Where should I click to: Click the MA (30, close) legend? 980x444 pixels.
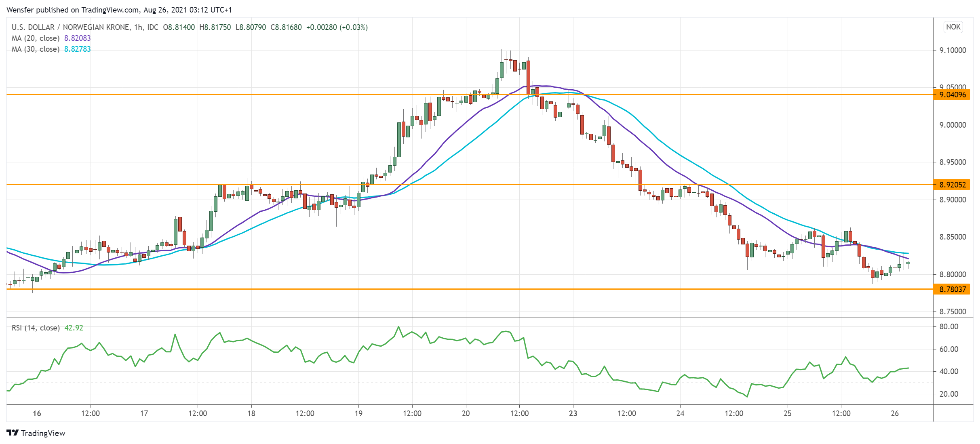point(36,49)
